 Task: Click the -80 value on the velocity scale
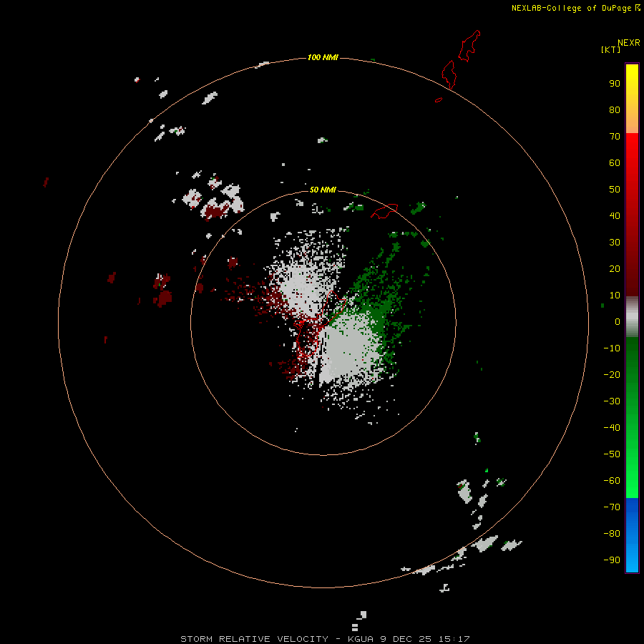(612, 534)
